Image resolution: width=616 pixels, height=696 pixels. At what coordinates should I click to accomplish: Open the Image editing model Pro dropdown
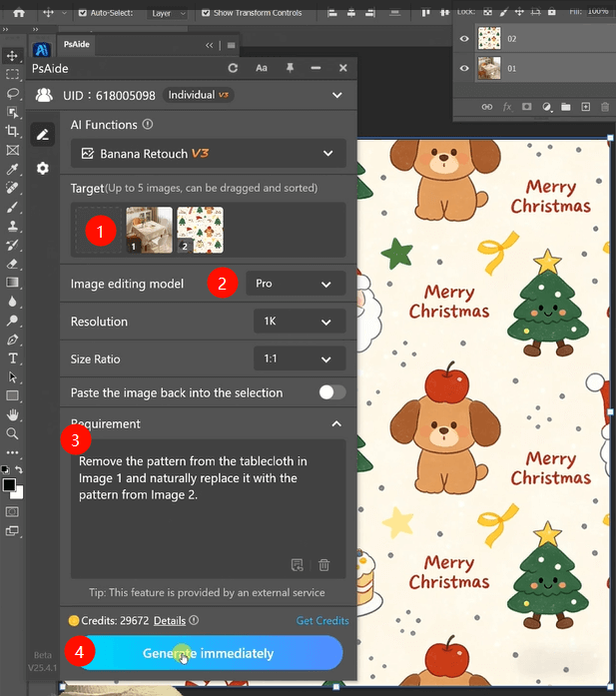(295, 284)
